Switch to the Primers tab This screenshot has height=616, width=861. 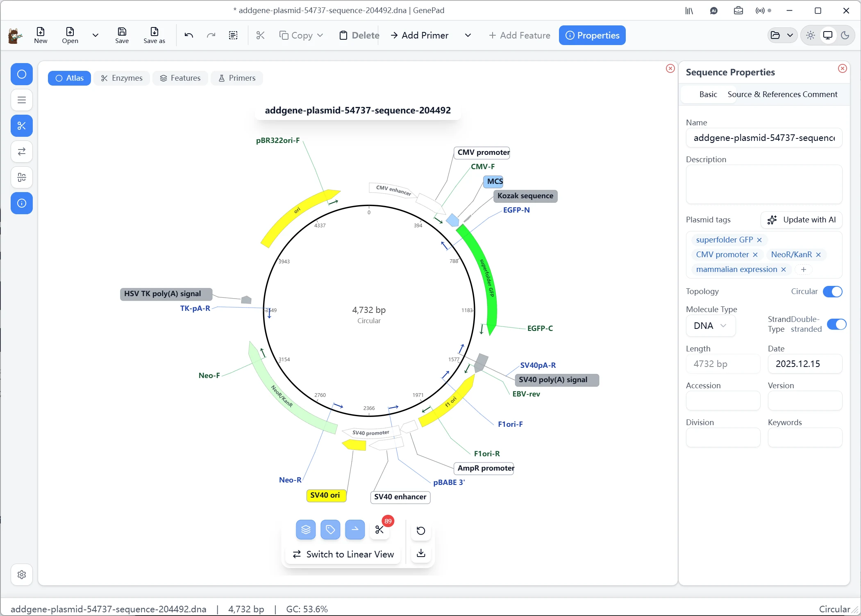237,78
